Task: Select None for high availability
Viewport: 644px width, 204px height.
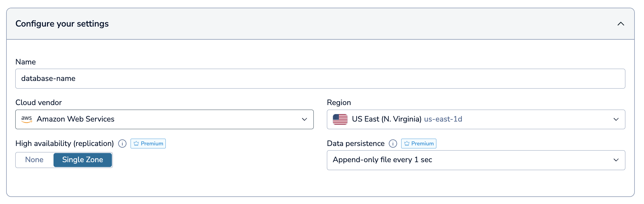Action: [x=34, y=160]
